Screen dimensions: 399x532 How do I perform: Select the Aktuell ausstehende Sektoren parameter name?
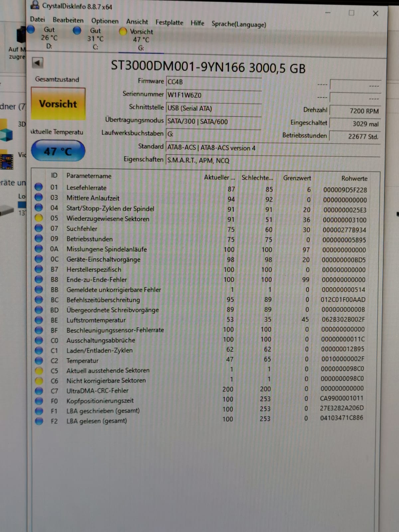tap(108, 370)
